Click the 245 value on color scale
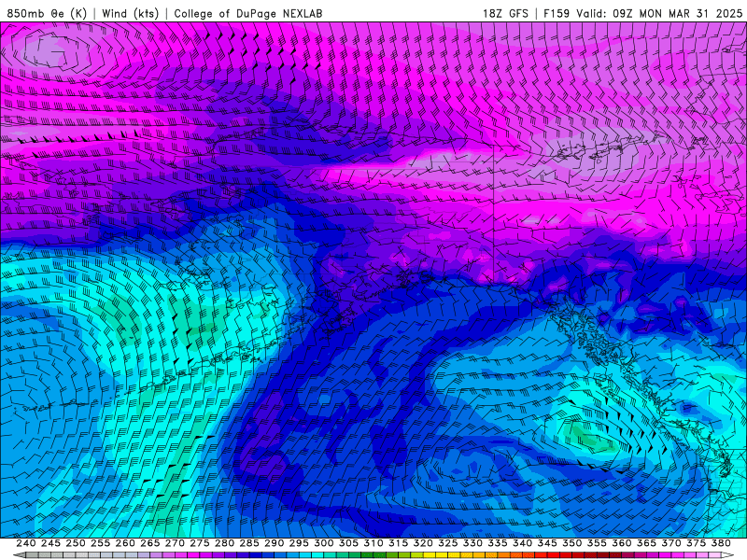747x560 pixels. (50, 543)
